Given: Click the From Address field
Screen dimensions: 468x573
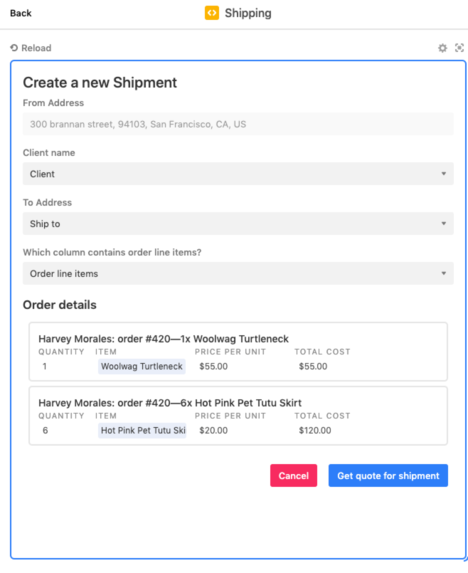Looking at the screenshot, I should pyautogui.click(x=238, y=124).
